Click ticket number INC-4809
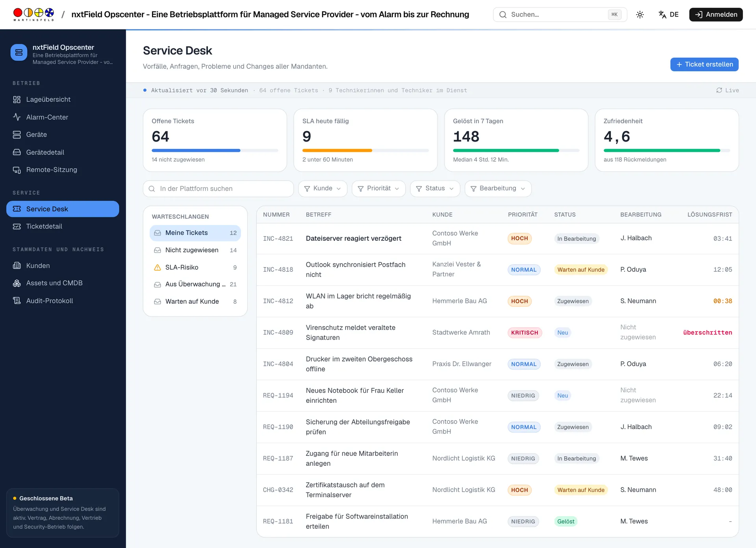Screen dimensions: 756x548 click(278, 333)
